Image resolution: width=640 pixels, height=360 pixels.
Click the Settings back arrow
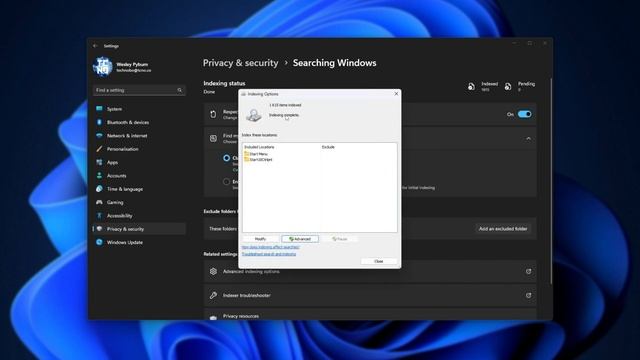95,46
